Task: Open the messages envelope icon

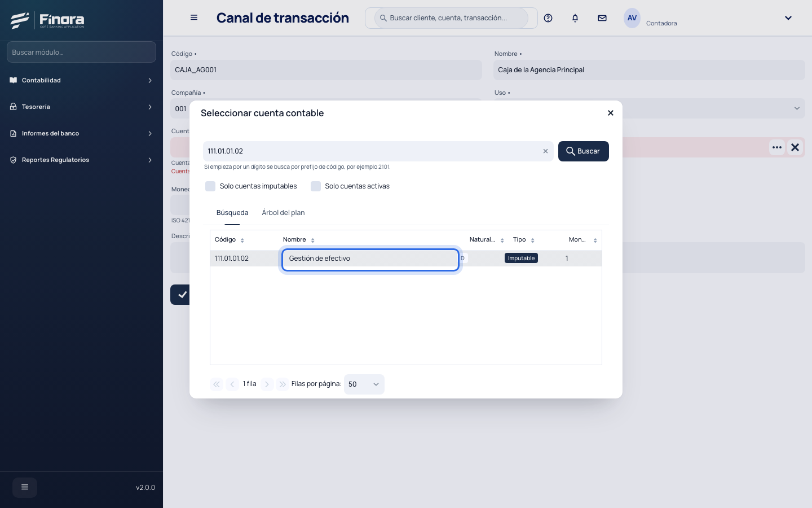Action: tap(602, 18)
